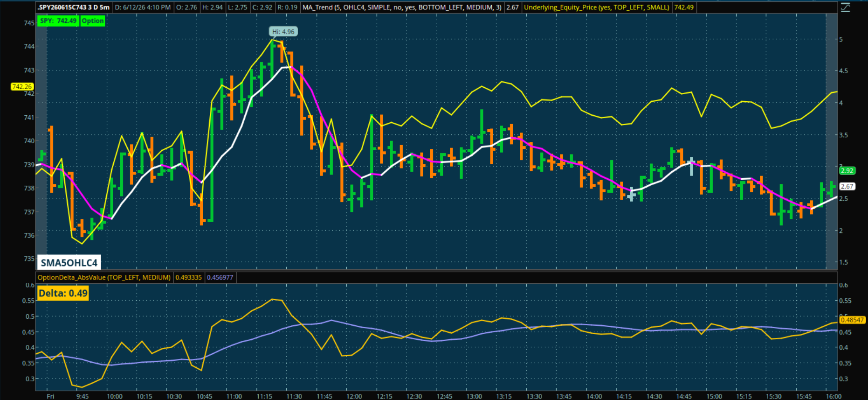Click the 742.49 value in the header
The width and height of the screenshot is (868, 400).
(x=684, y=7)
